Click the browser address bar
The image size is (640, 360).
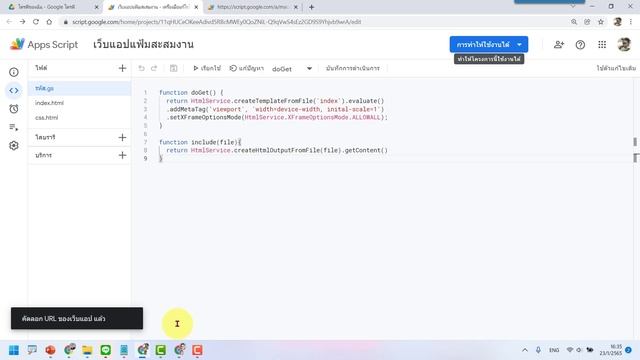[x=314, y=22]
